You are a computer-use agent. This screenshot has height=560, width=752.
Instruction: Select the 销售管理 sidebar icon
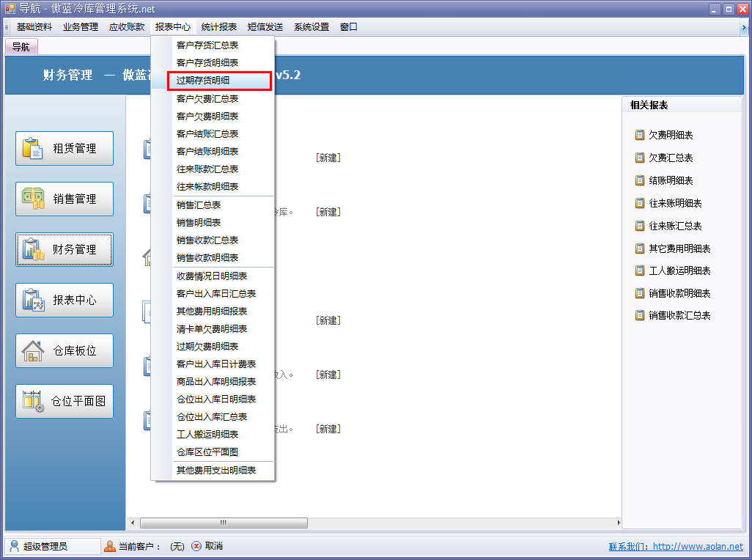click(x=64, y=199)
